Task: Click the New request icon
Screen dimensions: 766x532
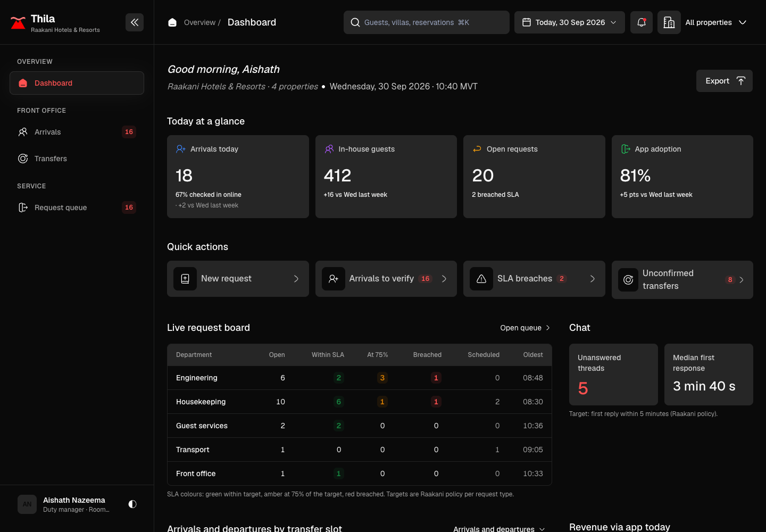Action: (x=185, y=279)
